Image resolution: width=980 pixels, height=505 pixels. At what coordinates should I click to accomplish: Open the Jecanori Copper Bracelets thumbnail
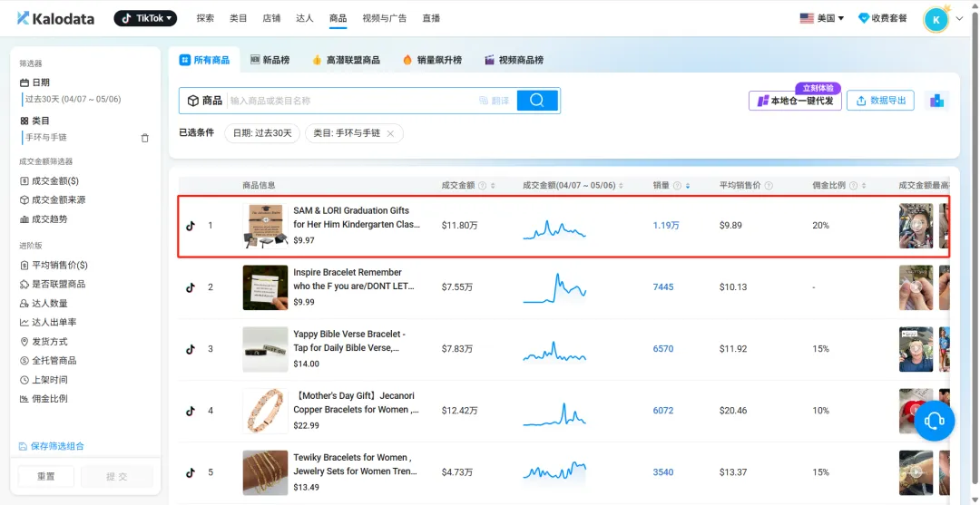point(265,411)
